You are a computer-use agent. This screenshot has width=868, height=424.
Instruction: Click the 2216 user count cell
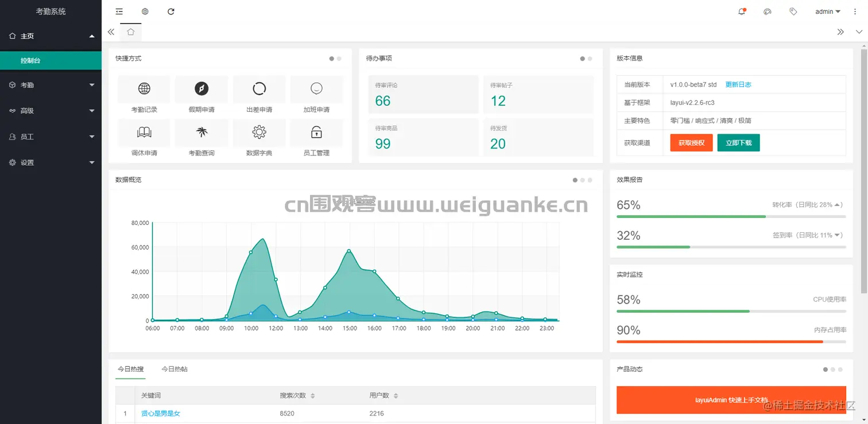tap(377, 413)
